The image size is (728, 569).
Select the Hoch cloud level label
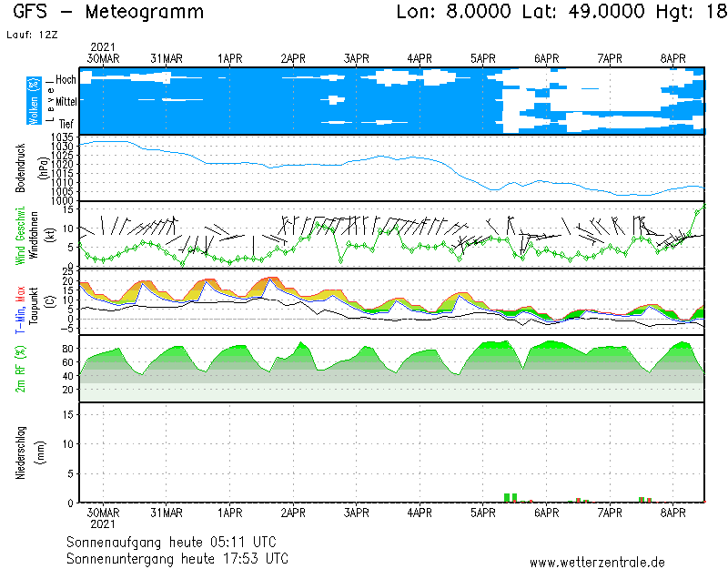click(x=66, y=80)
